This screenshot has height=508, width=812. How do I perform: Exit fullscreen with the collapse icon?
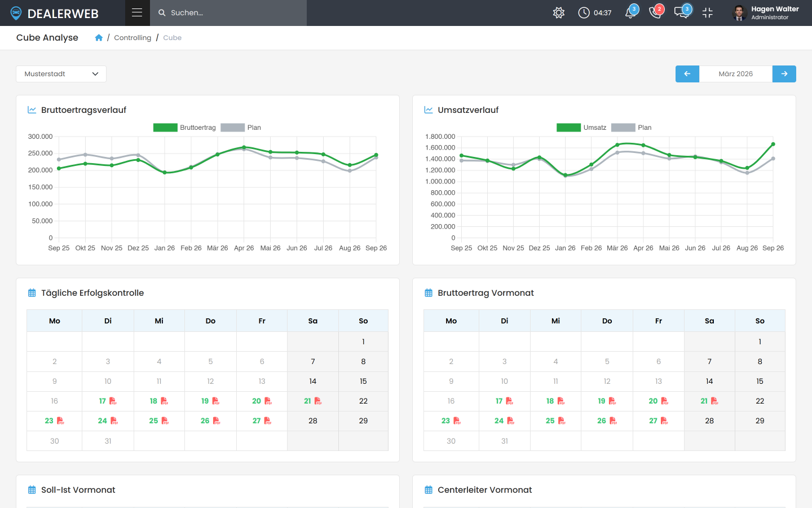point(708,12)
